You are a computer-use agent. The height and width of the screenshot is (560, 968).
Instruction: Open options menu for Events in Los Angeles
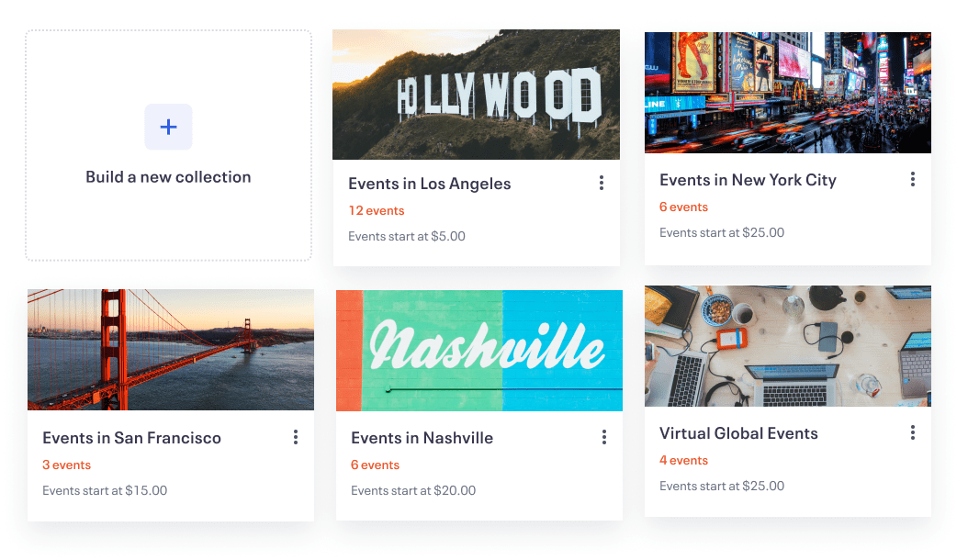pos(601,184)
